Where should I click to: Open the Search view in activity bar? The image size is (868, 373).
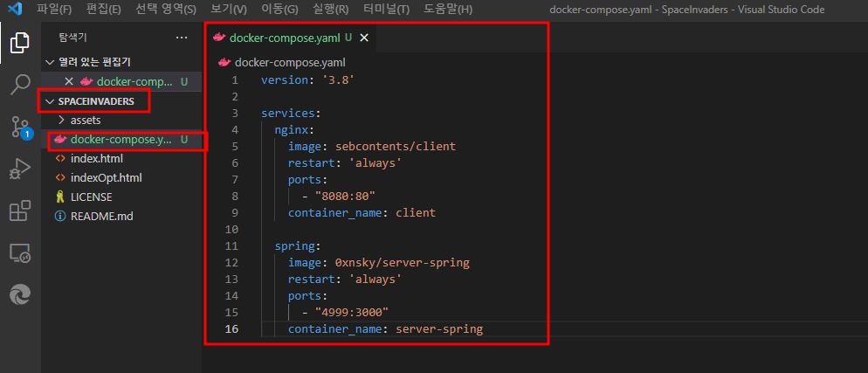pyautogui.click(x=20, y=86)
